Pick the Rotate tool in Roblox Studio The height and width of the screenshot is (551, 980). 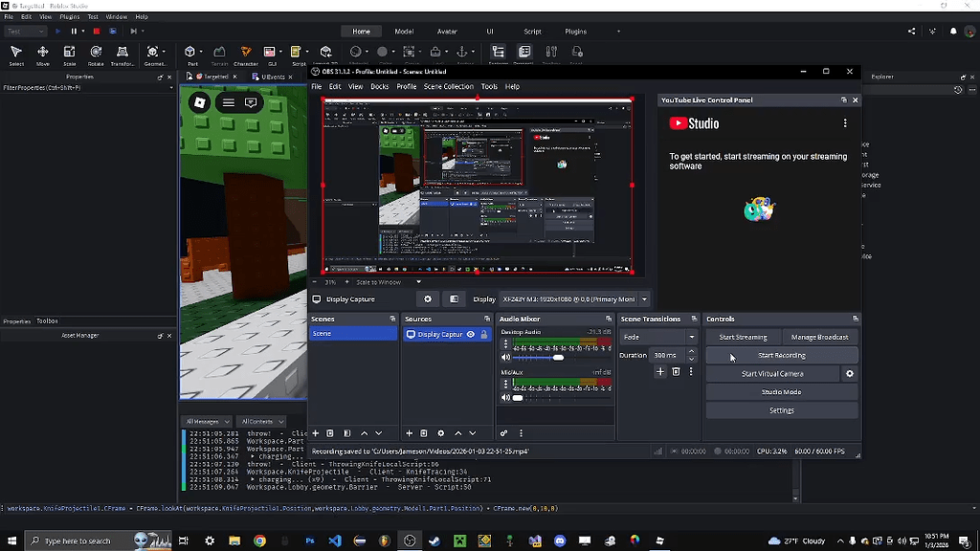click(96, 55)
